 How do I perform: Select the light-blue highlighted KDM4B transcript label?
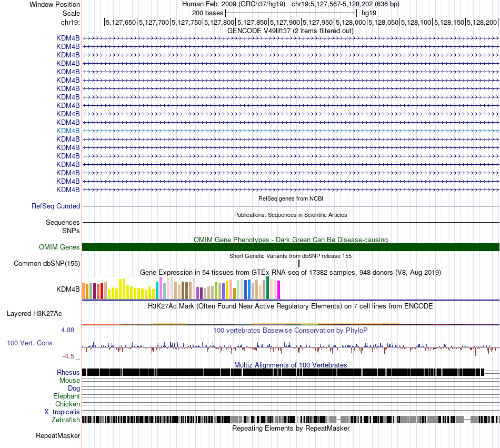pos(68,131)
